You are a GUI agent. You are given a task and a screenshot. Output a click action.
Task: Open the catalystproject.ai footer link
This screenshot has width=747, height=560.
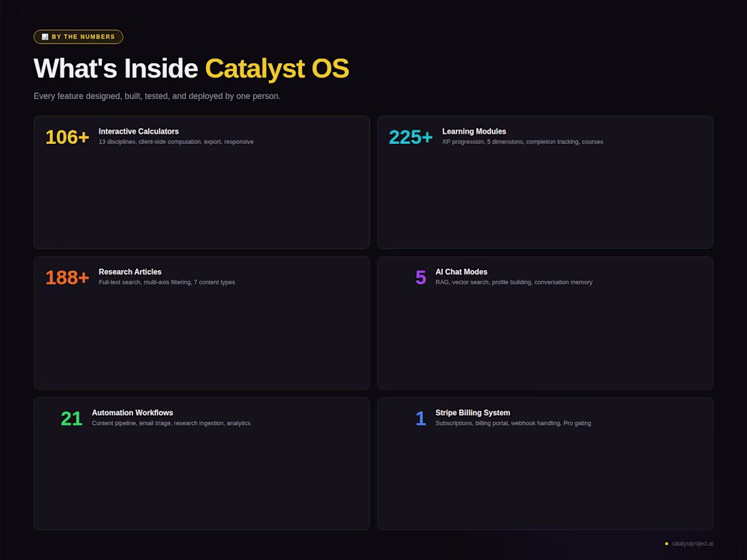[x=691, y=543]
